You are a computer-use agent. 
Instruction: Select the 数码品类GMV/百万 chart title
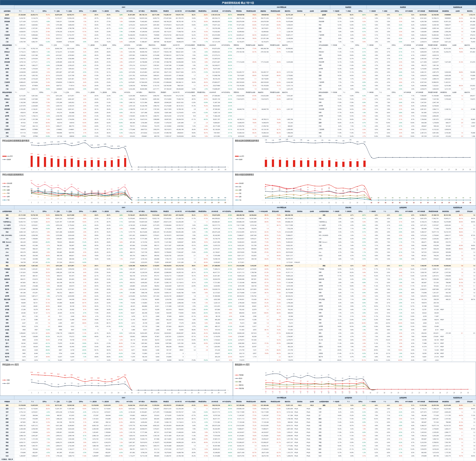pyautogui.click(x=242, y=365)
